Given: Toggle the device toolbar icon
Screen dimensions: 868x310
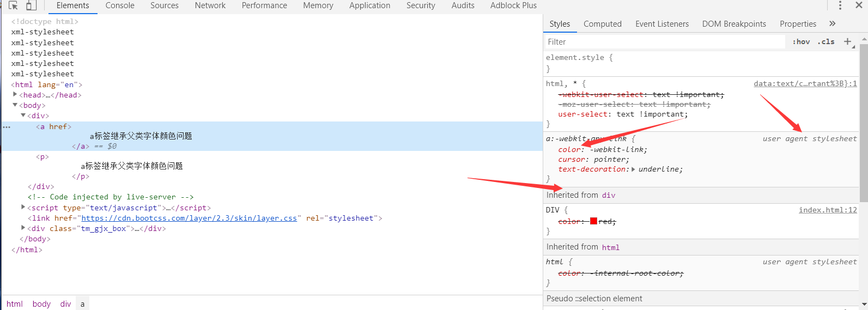Looking at the screenshot, I should coord(31,5).
